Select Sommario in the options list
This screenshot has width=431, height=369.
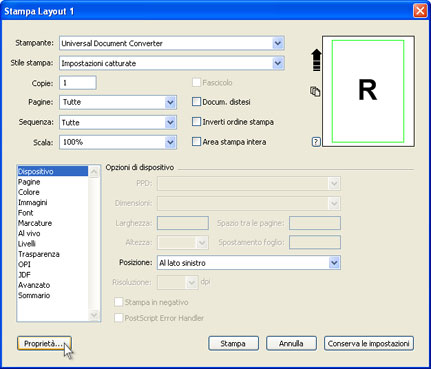click(34, 296)
